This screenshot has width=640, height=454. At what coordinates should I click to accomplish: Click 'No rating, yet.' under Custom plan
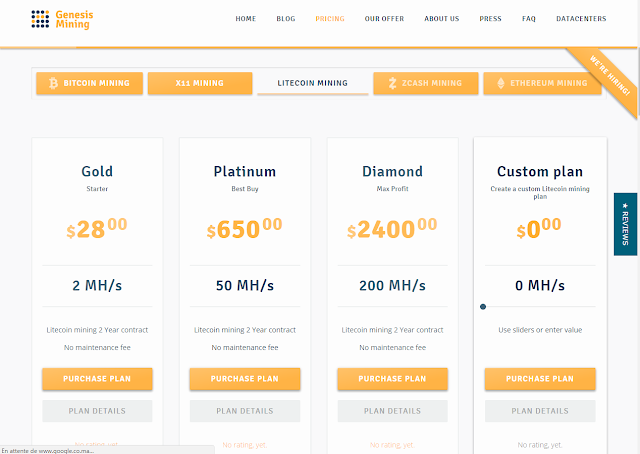point(540,445)
